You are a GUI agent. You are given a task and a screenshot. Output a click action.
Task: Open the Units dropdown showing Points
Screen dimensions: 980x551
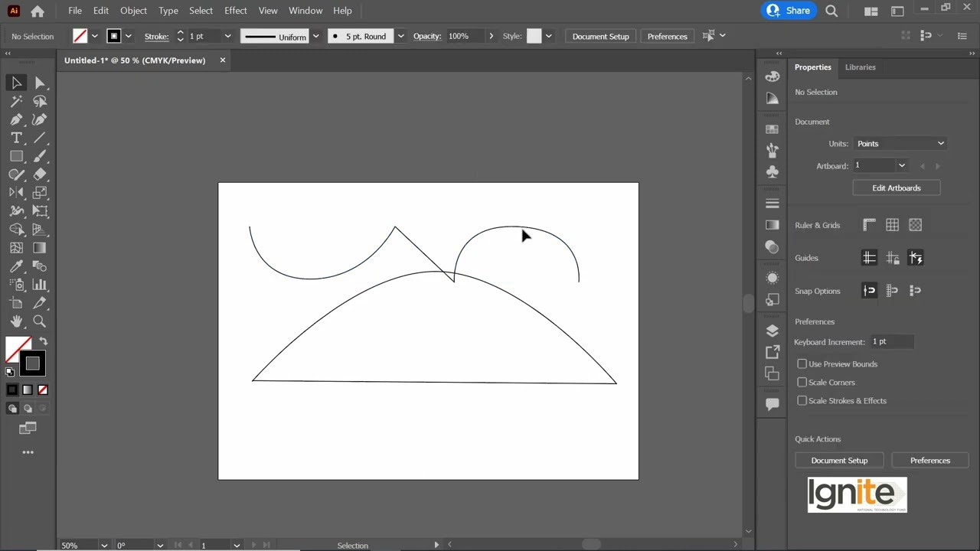[x=900, y=144]
